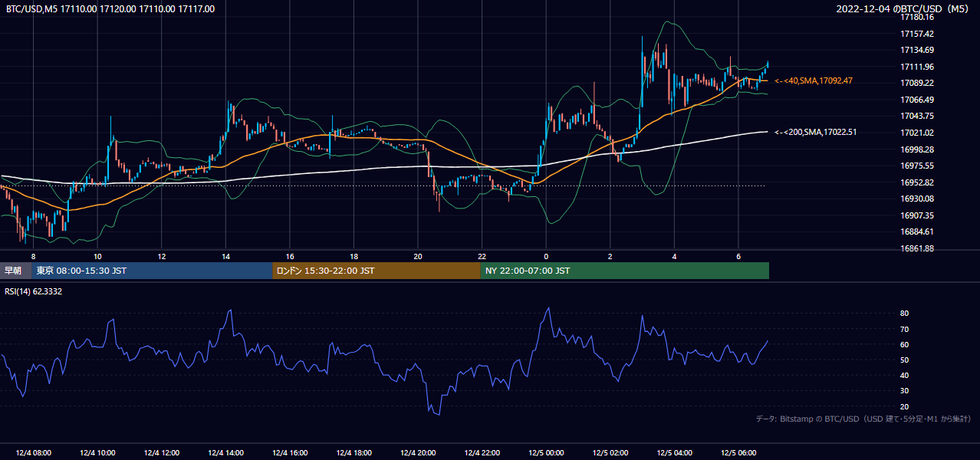
Task: Click hour label 18 under price chart
Action: tap(354, 257)
